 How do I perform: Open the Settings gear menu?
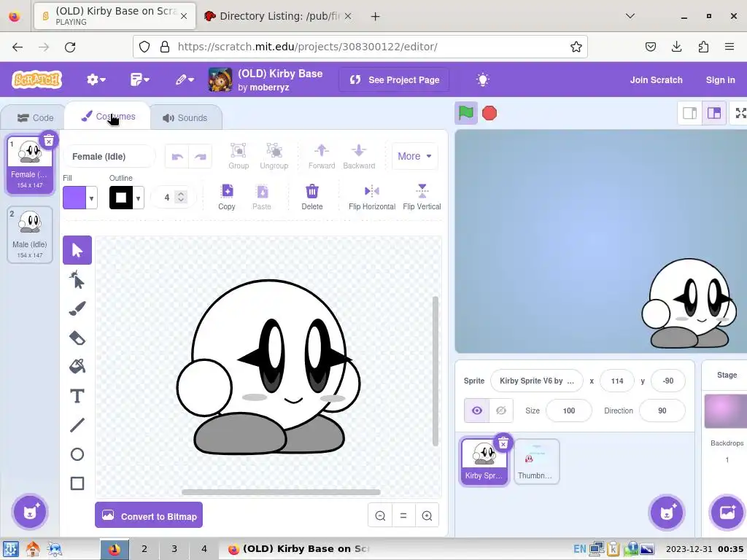pyautogui.click(x=96, y=79)
